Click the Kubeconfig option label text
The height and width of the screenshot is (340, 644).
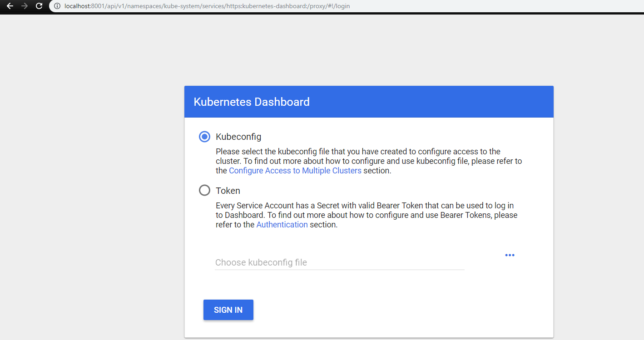[238, 137]
